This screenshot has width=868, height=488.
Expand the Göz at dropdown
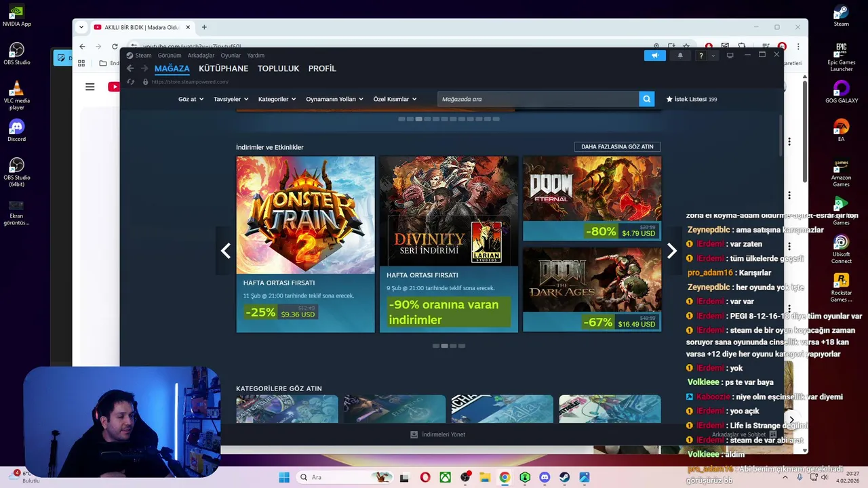(191, 99)
